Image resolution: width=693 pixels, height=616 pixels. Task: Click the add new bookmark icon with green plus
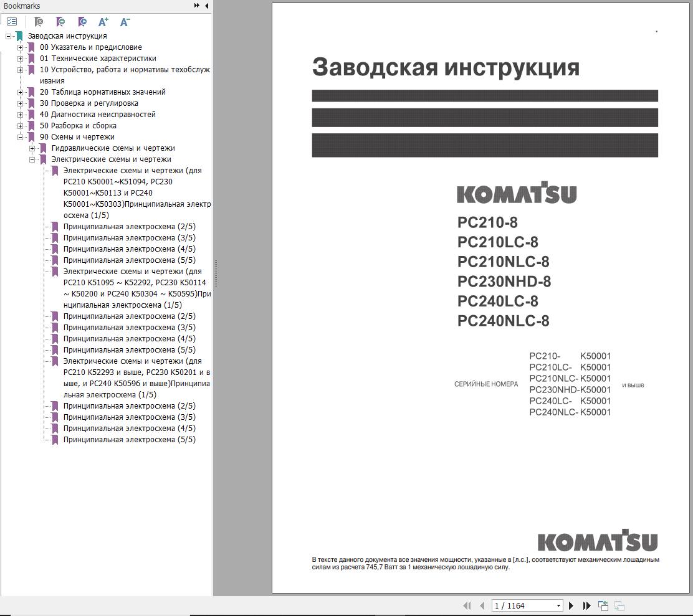pos(60,22)
